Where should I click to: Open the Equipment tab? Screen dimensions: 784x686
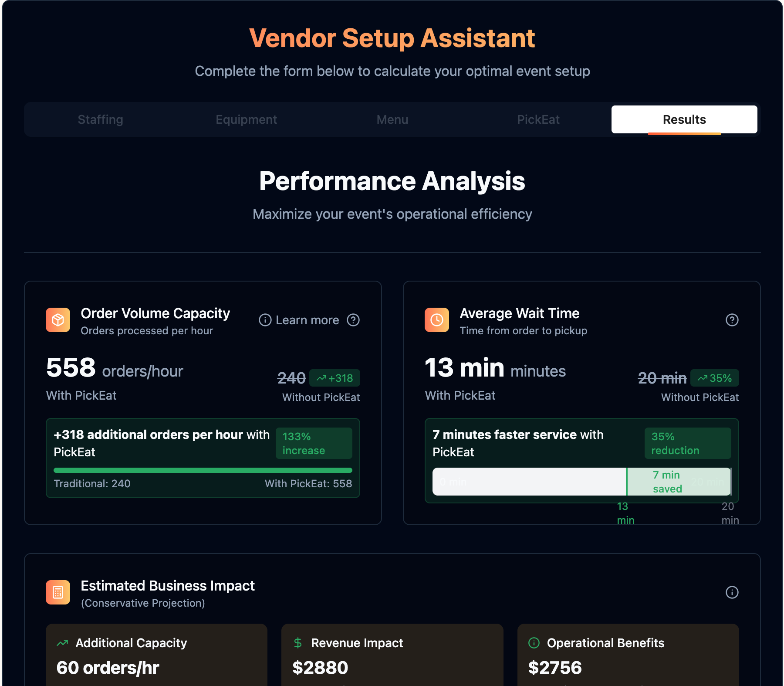[246, 119]
